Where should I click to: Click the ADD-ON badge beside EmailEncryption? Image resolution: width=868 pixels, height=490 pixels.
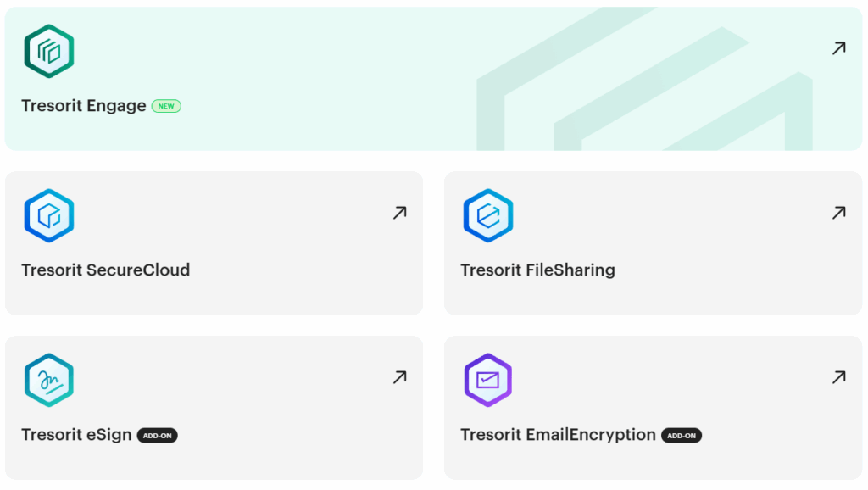click(681, 436)
